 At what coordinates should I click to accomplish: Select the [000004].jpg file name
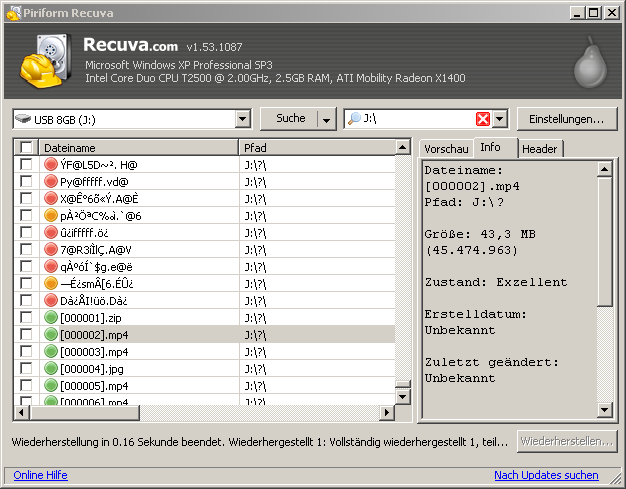[92, 369]
